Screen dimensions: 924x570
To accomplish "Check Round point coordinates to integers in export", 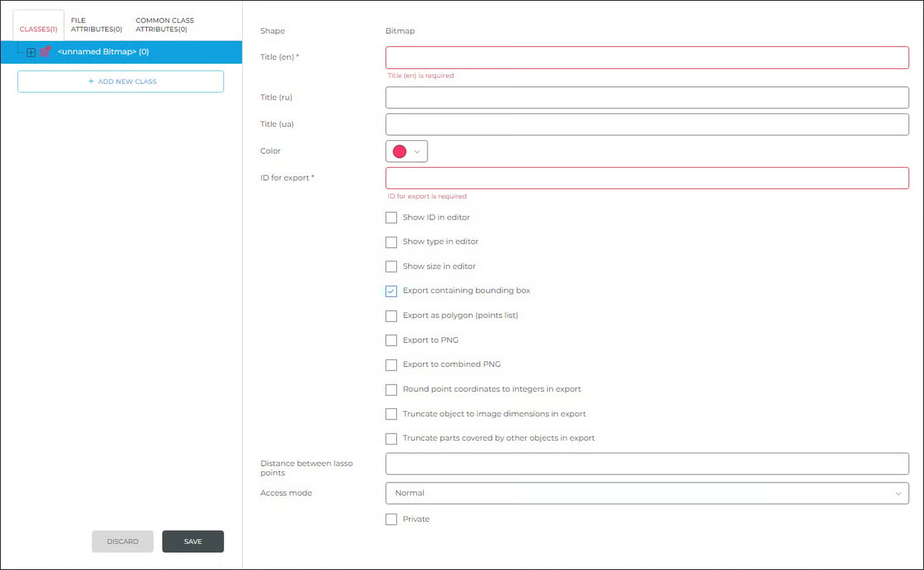I will (391, 389).
